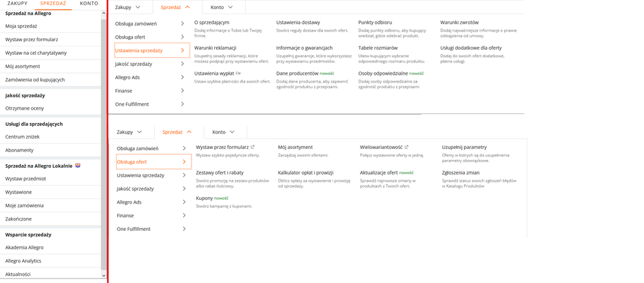Viewport: 644px width, 283px height.
Task: Select SPRZEDAŻ tab in left sidebar
Action: point(53,3)
